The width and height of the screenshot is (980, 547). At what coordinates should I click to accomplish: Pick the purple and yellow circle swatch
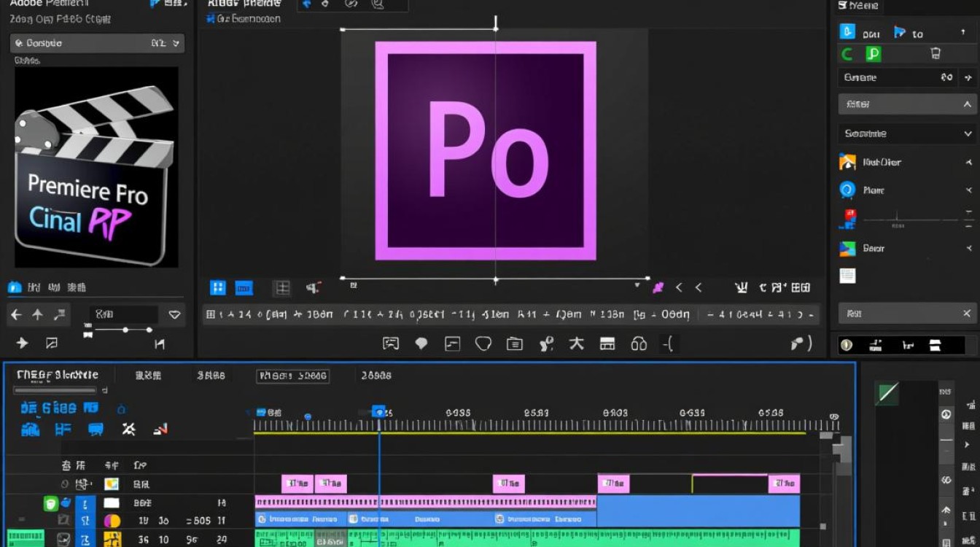pos(112,521)
